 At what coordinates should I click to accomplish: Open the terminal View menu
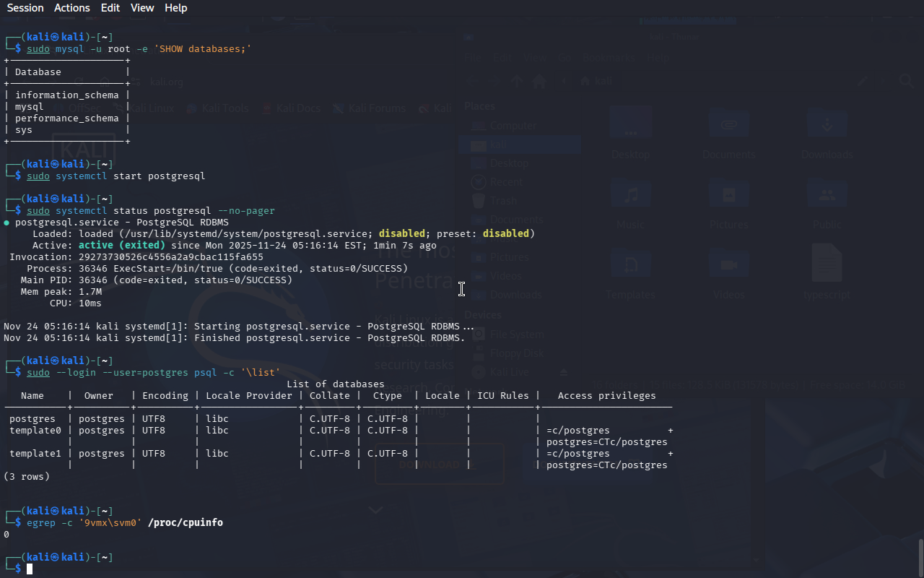(142, 8)
